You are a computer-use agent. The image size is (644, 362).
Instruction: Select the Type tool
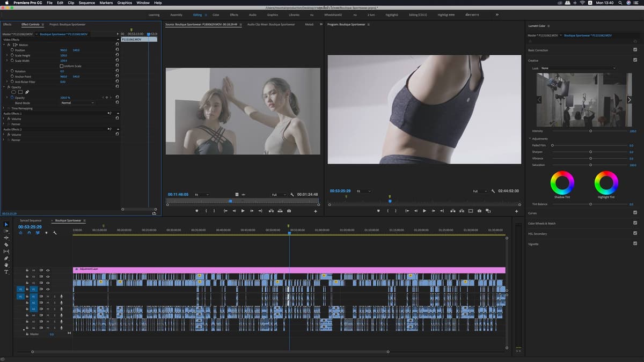(6, 272)
